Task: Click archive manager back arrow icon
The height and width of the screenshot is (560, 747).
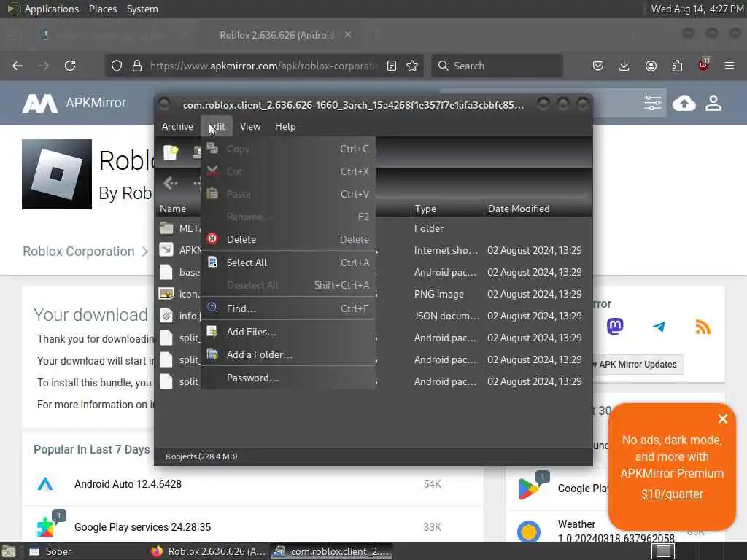Action: 170,183
